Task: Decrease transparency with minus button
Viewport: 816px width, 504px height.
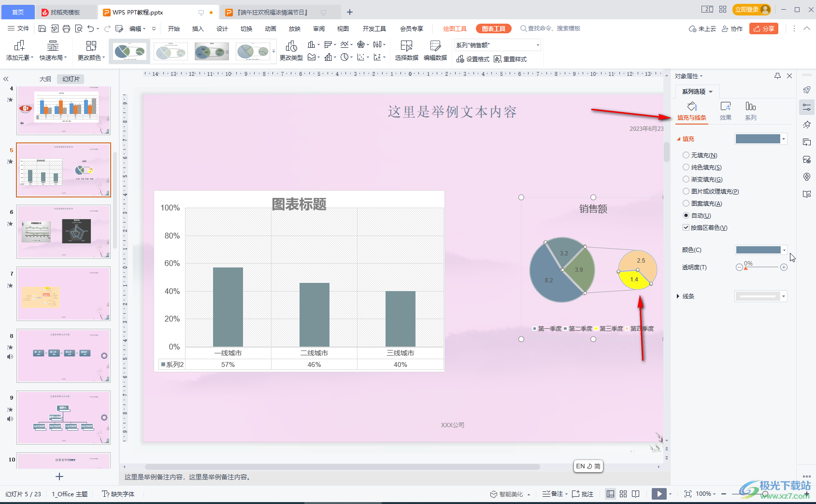Action: 739,267
